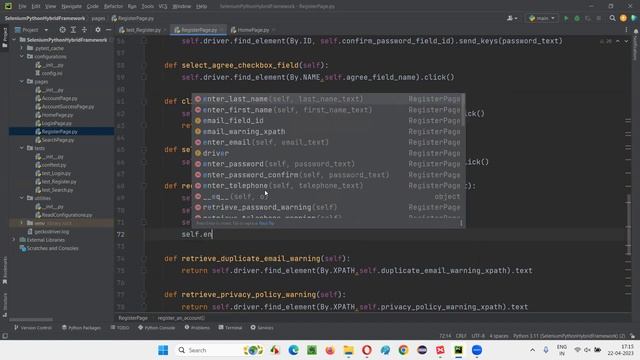
Task: Collapse the pages folder
Action: coord(22,81)
